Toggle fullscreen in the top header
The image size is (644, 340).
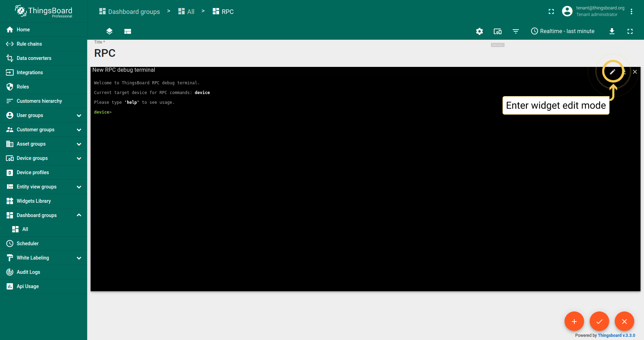(551, 11)
